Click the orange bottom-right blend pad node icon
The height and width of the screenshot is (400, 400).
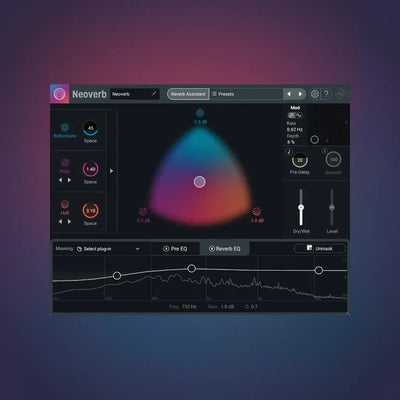pos(256,211)
